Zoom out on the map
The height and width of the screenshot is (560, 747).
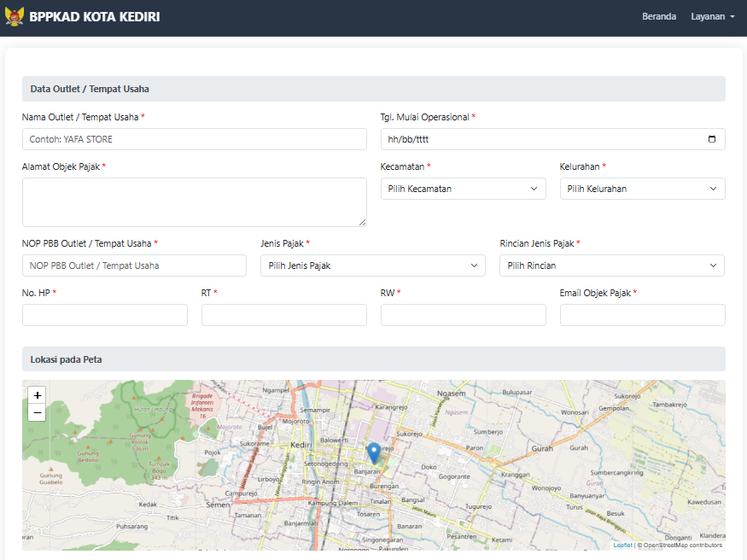(x=38, y=413)
